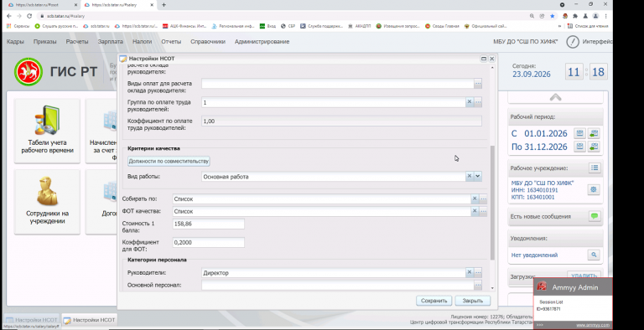The height and width of the screenshot is (330, 644).
Task: Open the ellipsis picker for ФОТ качества
Action: 483,211
